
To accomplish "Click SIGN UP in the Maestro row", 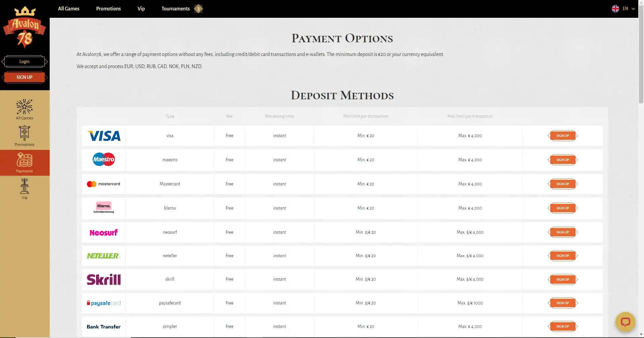I will pos(562,160).
